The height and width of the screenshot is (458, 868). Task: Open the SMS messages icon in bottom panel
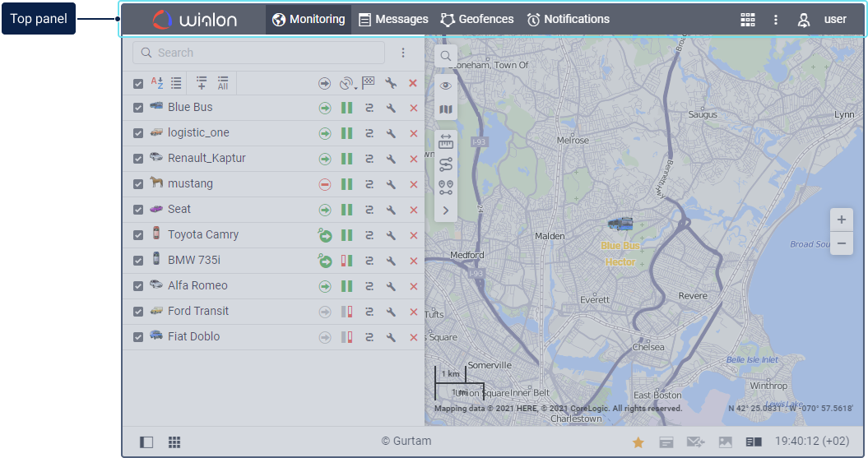695,442
